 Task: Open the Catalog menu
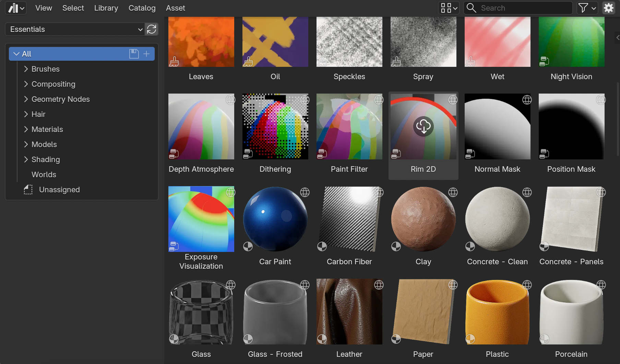[142, 8]
